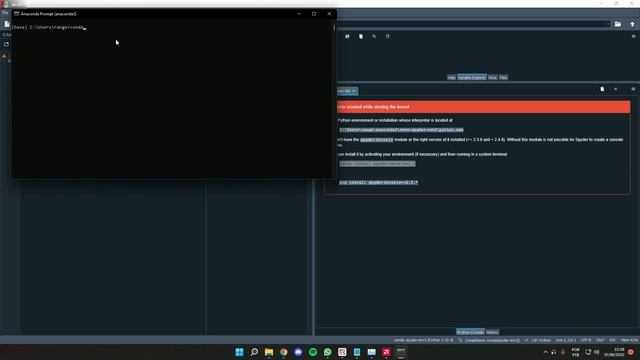The image size is (640, 360).
Task: Show hidden system tray icons
Action: pyautogui.click(x=545, y=352)
